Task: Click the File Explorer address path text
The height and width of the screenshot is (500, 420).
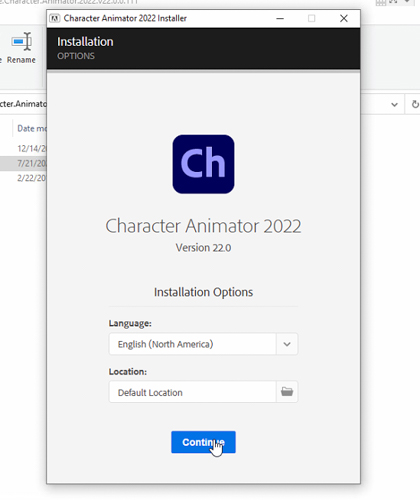Action: (23, 104)
